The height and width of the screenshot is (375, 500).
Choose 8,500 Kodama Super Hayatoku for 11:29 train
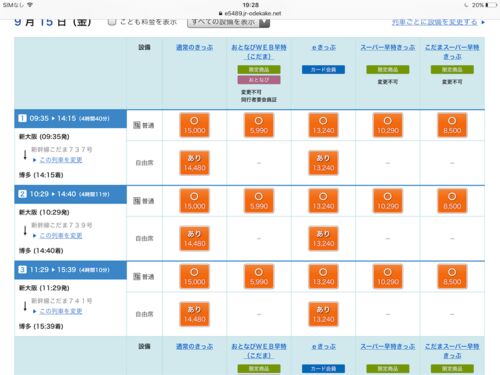tap(452, 276)
